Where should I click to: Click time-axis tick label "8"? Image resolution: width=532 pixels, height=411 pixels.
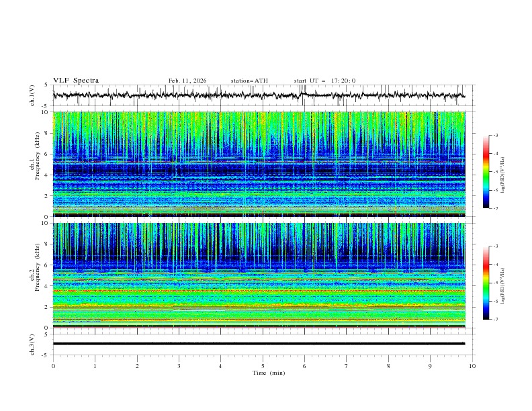click(388, 366)
